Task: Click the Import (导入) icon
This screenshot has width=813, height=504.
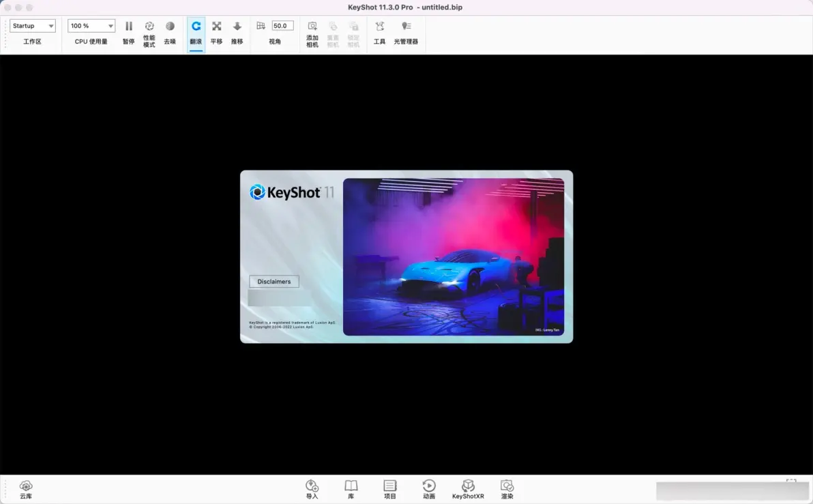Action: [x=312, y=486]
